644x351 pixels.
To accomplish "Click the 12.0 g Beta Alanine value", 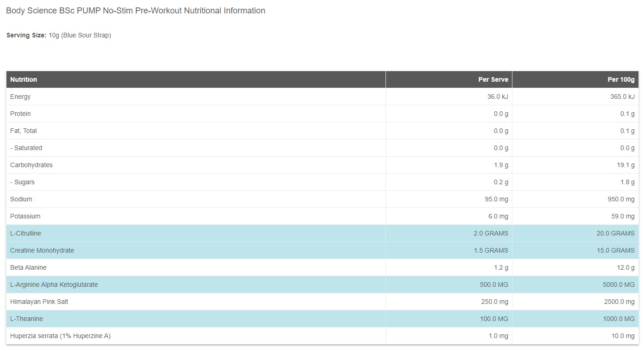I will pyautogui.click(x=626, y=267).
